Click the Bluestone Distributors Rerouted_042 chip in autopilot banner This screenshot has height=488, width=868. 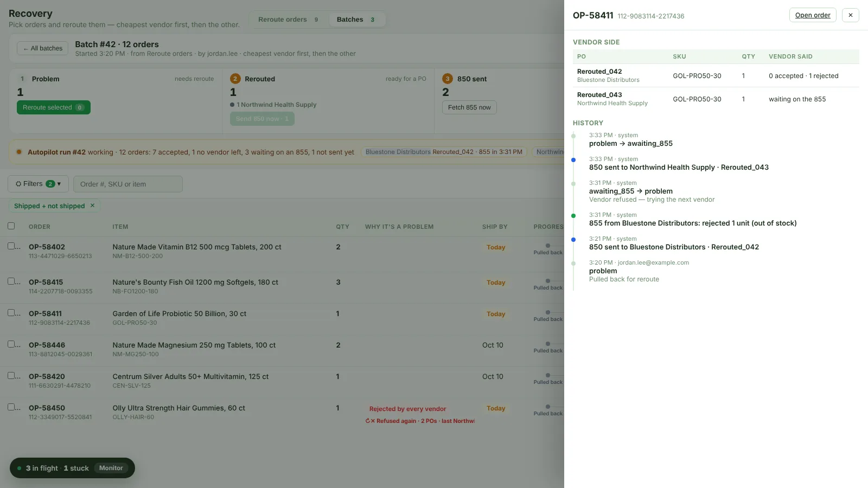[444, 152]
